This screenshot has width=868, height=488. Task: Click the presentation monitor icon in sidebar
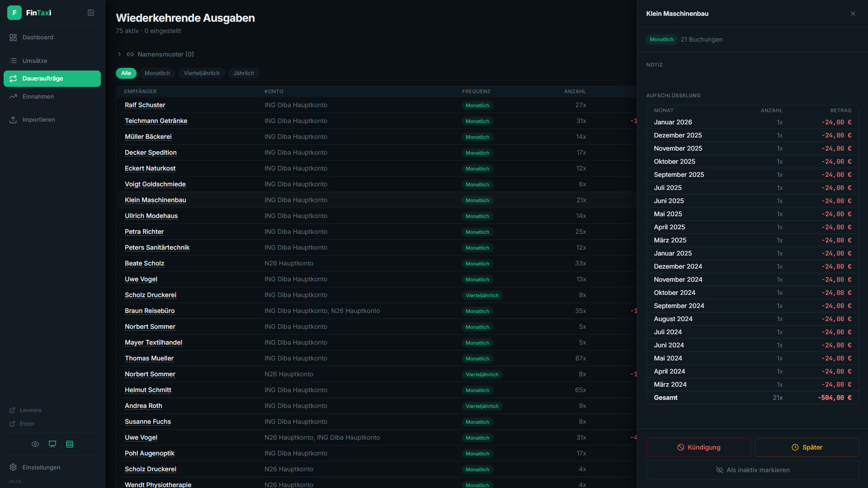(52, 444)
